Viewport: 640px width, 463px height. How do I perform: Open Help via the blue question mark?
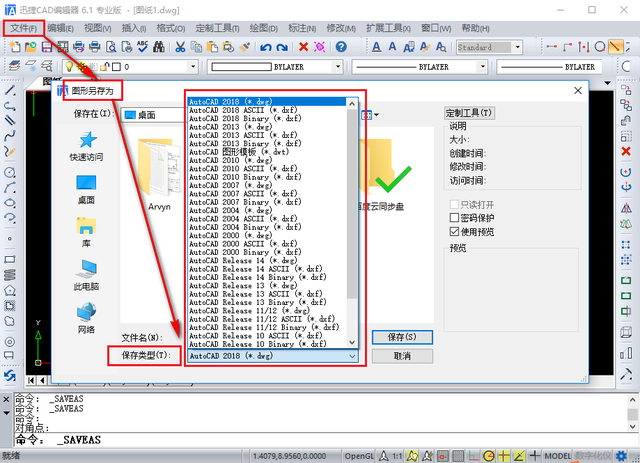point(341,47)
